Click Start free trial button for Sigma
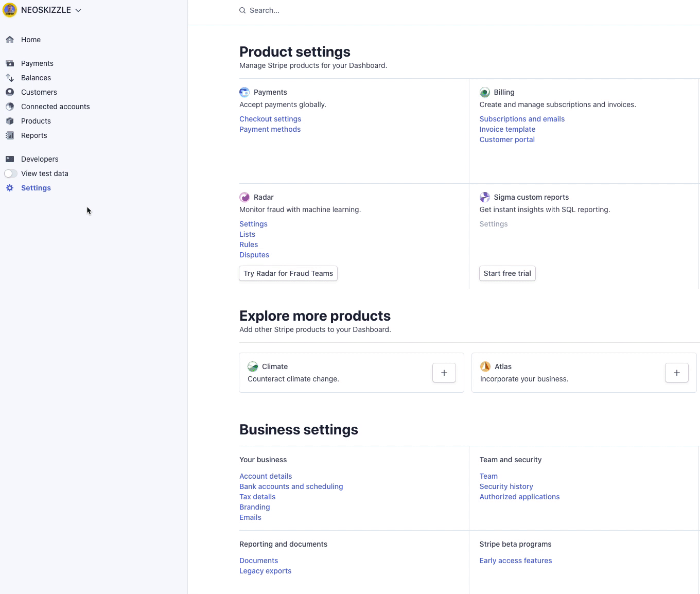The height and width of the screenshot is (594, 700). pyautogui.click(x=507, y=273)
